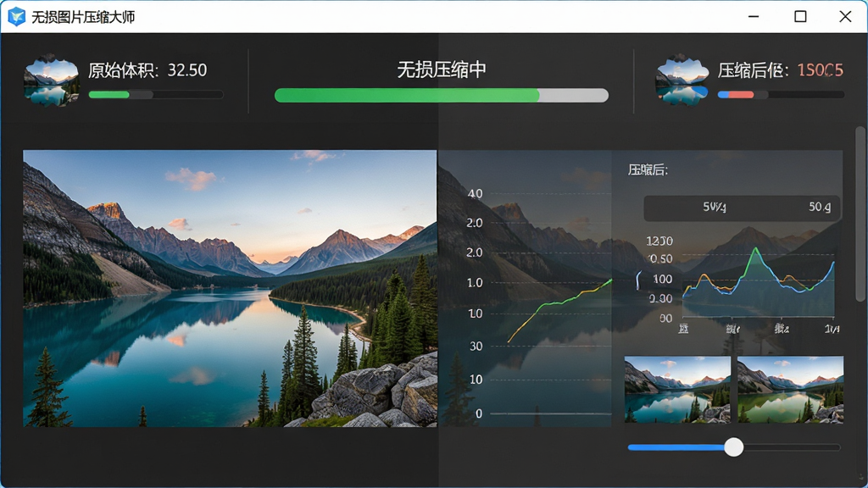Image resolution: width=868 pixels, height=488 pixels.
Task: Click the histogram chart with the green peak
Action: click(759, 282)
